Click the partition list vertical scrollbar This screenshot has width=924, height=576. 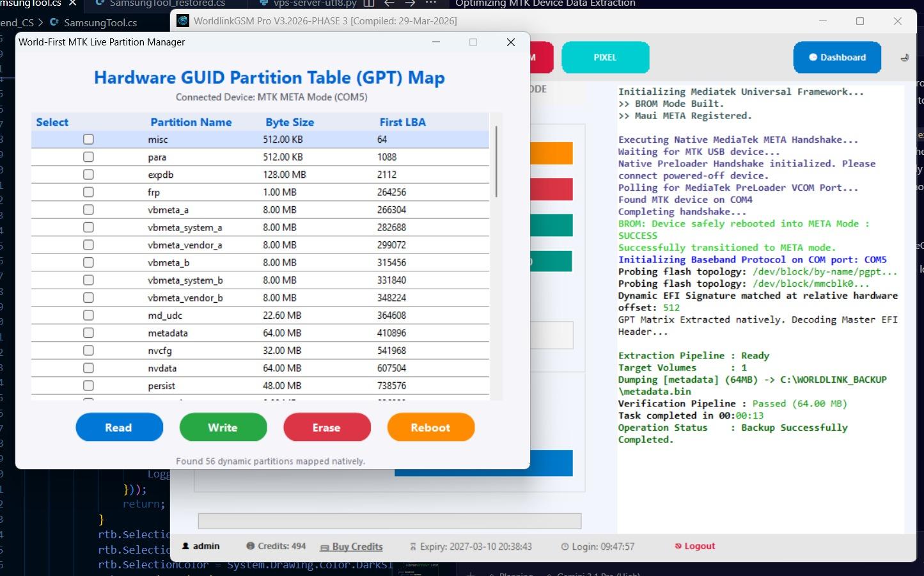click(496, 162)
